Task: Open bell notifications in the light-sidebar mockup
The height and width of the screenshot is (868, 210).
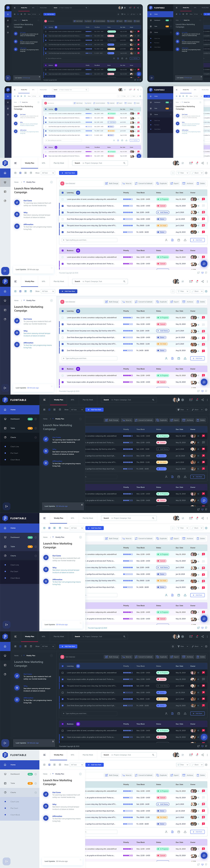Action: point(197,755)
